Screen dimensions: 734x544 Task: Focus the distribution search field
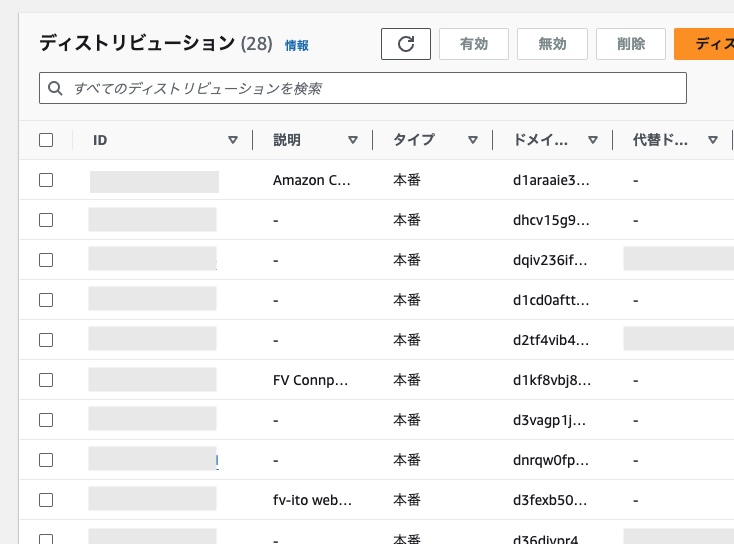(x=363, y=88)
